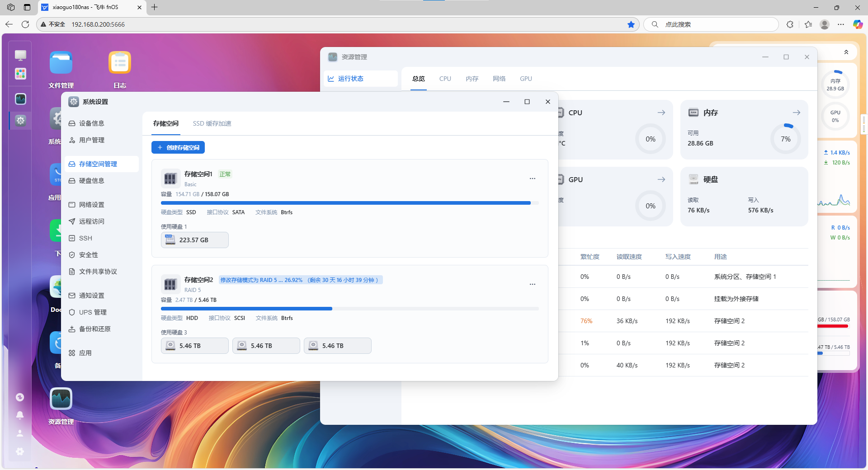Select resource monitor icon in left dock
868x470 pixels.
(20, 99)
